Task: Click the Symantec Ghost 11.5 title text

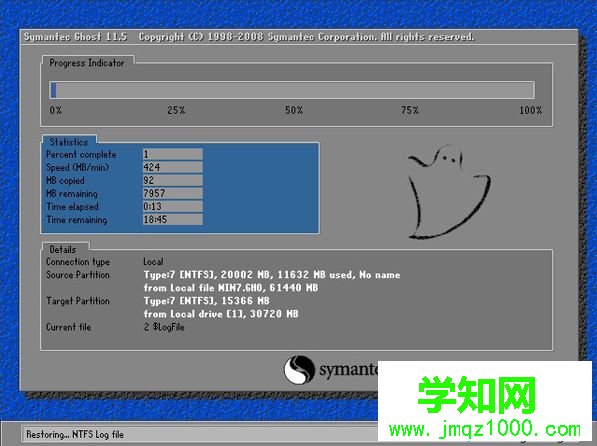Action: [x=75, y=37]
